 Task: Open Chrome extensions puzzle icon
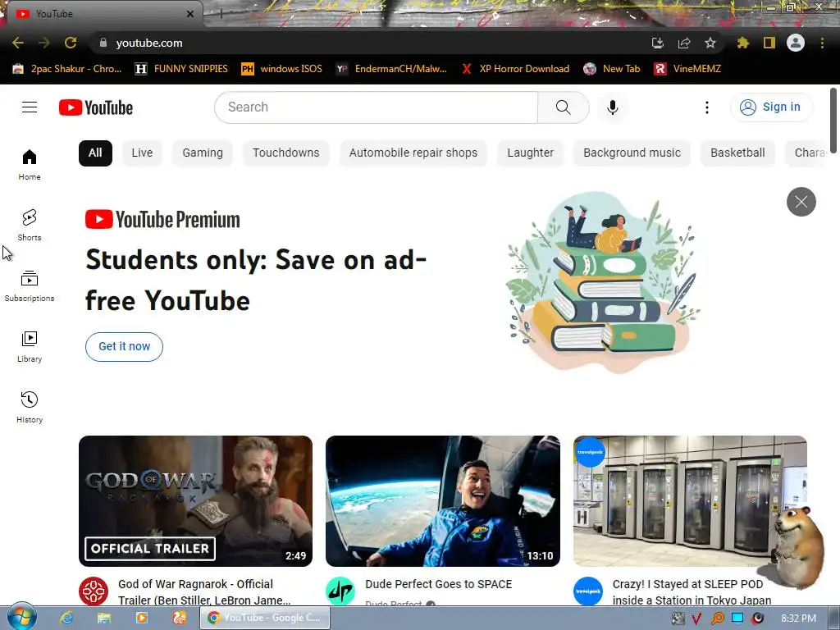pyautogui.click(x=742, y=43)
